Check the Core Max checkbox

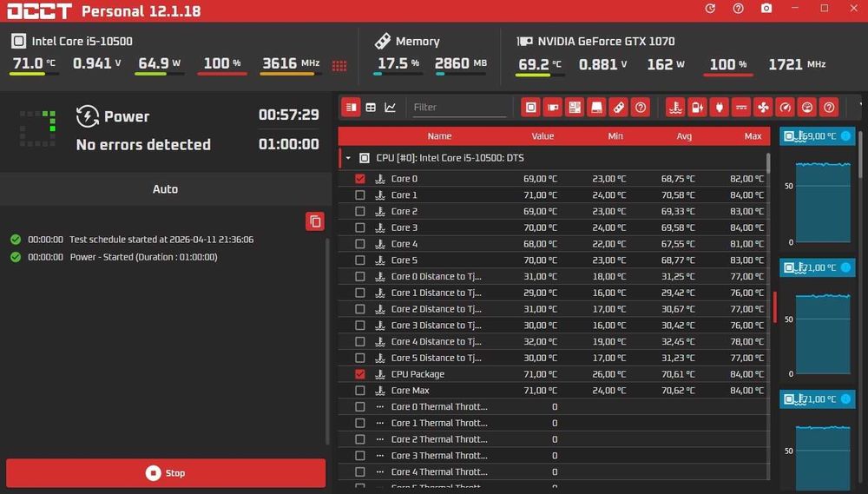[360, 391]
